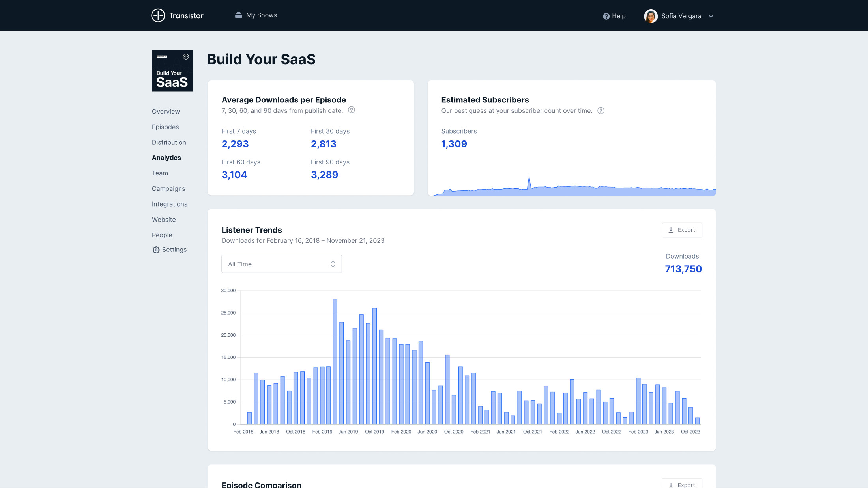Screen dimensions: 868x488
Task: Open the Campaigns section
Action: tap(168, 188)
